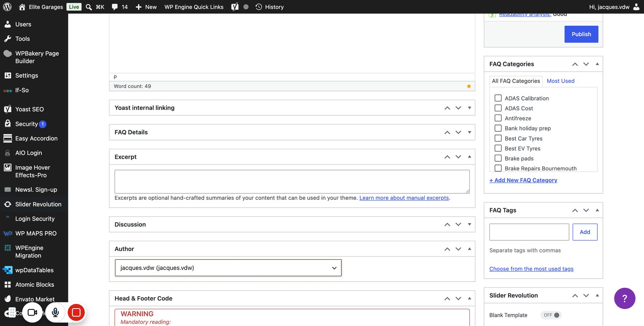This screenshot has height=326, width=644.
Task: Click the Atomic Blocks grid icon
Action: click(x=8, y=285)
